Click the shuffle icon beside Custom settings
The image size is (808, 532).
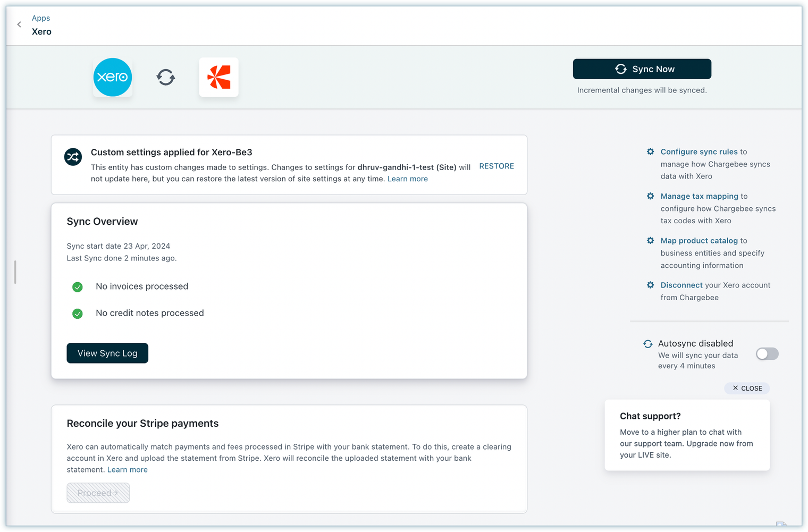tap(73, 157)
